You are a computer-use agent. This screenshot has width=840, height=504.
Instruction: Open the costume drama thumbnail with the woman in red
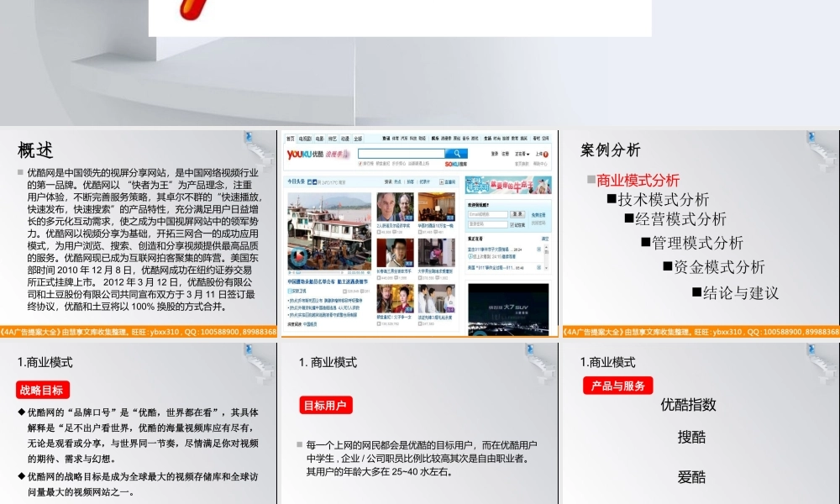(396, 298)
